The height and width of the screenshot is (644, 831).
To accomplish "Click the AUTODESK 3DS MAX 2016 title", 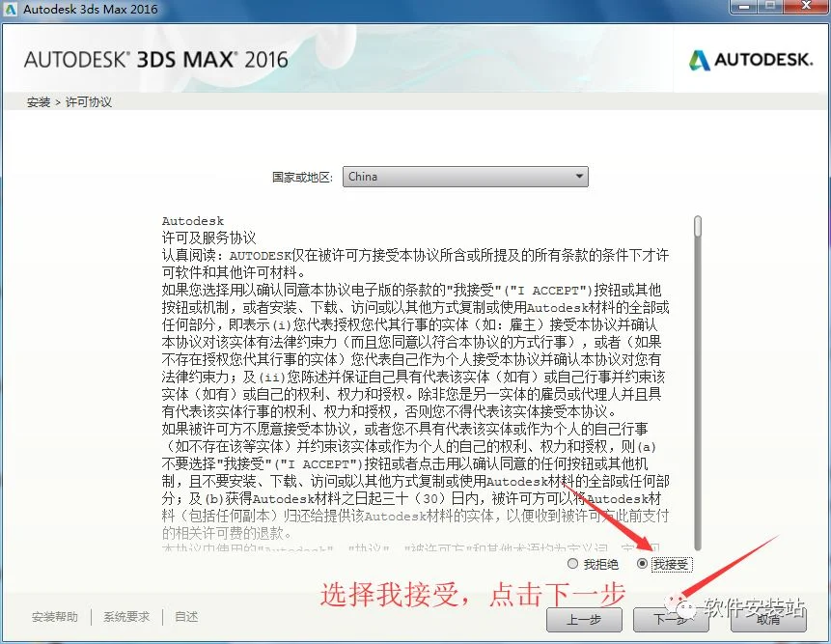I will click(155, 60).
